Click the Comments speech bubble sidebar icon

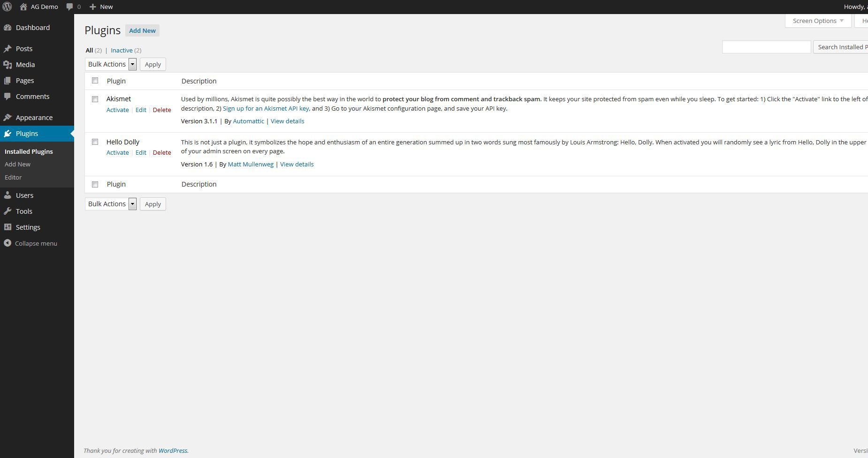coord(8,97)
